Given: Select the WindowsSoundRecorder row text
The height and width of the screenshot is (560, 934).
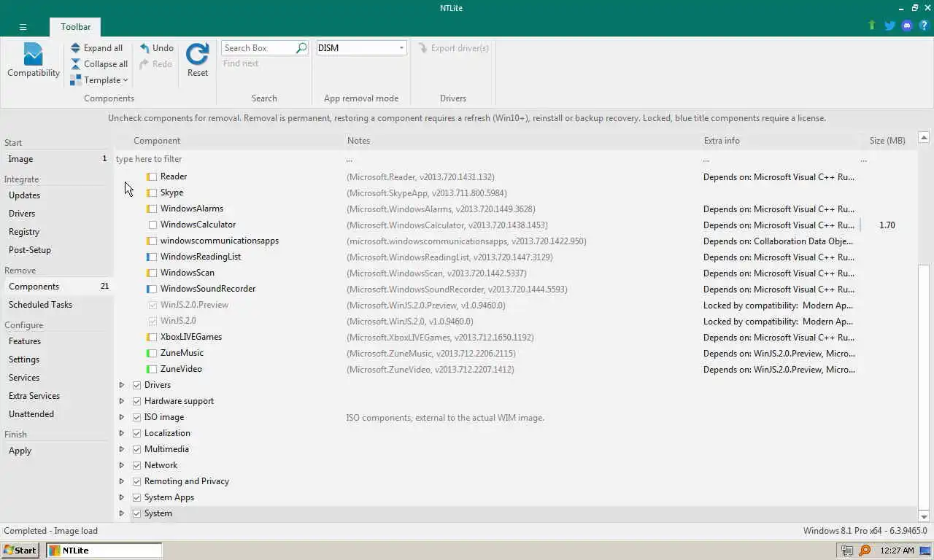Looking at the screenshot, I should pyautogui.click(x=208, y=289).
